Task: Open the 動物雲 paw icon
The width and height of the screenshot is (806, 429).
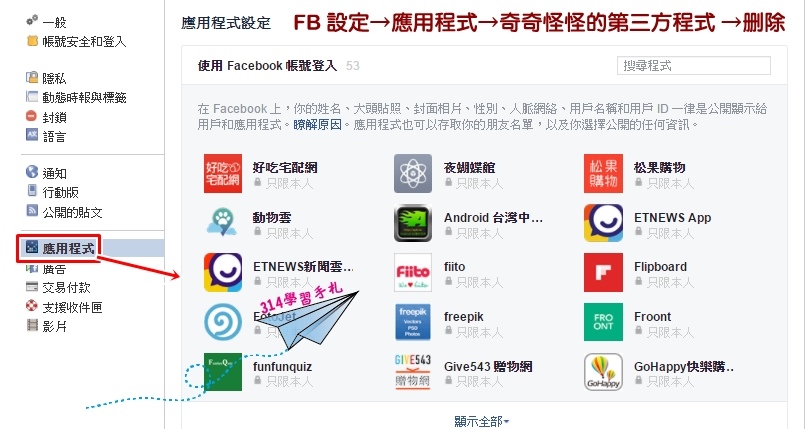Action: (x=223, y=223)
